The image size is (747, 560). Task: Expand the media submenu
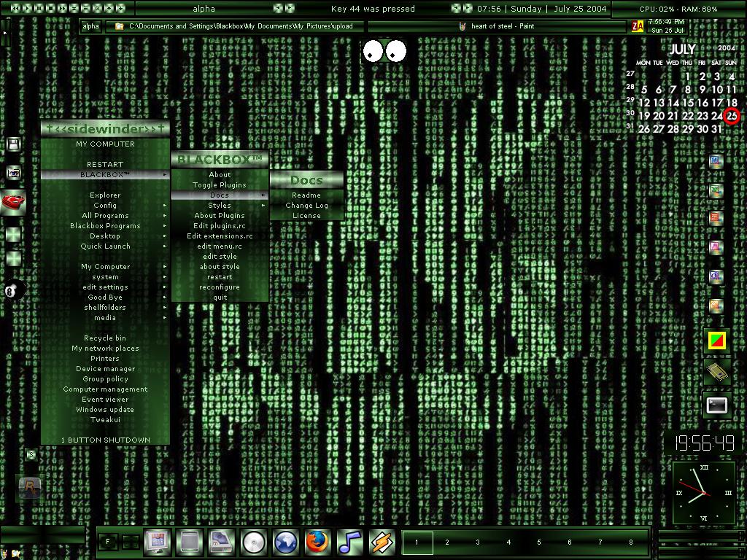pos(105,318)
